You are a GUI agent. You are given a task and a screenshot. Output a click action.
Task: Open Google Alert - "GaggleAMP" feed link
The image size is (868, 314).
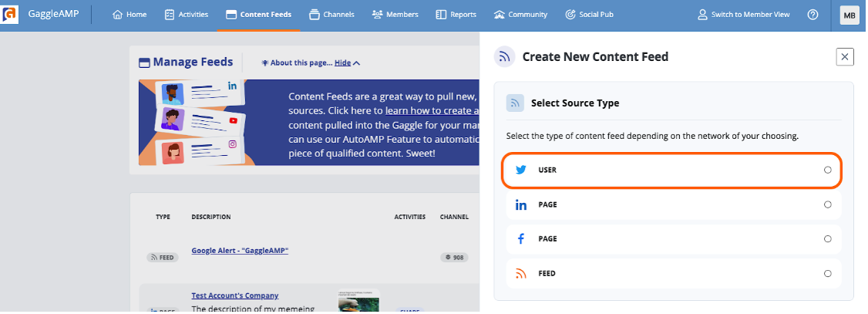(240, 250)
